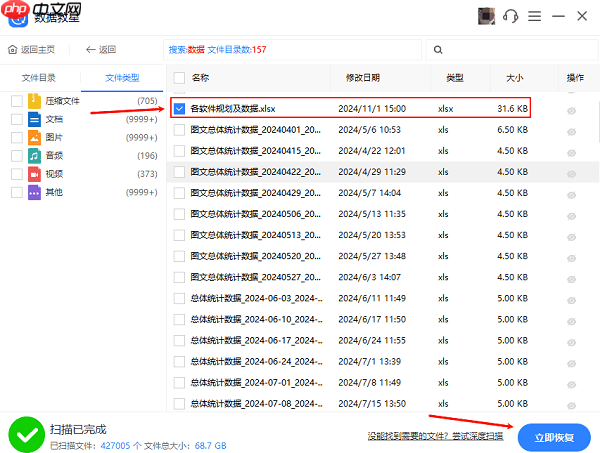Sort by the 修改日期 column header
The width and height of the screenshot is (600, 453).
tap(363, 78)
